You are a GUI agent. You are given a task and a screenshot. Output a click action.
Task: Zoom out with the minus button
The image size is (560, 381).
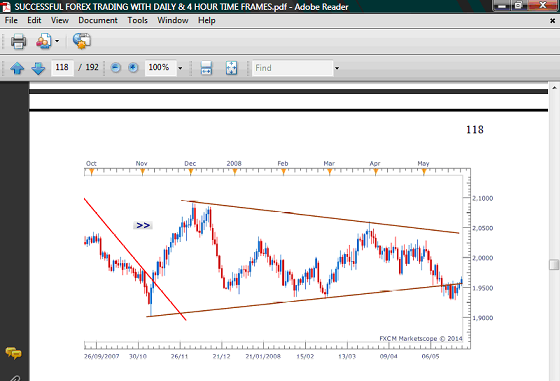tap(115, 67)
